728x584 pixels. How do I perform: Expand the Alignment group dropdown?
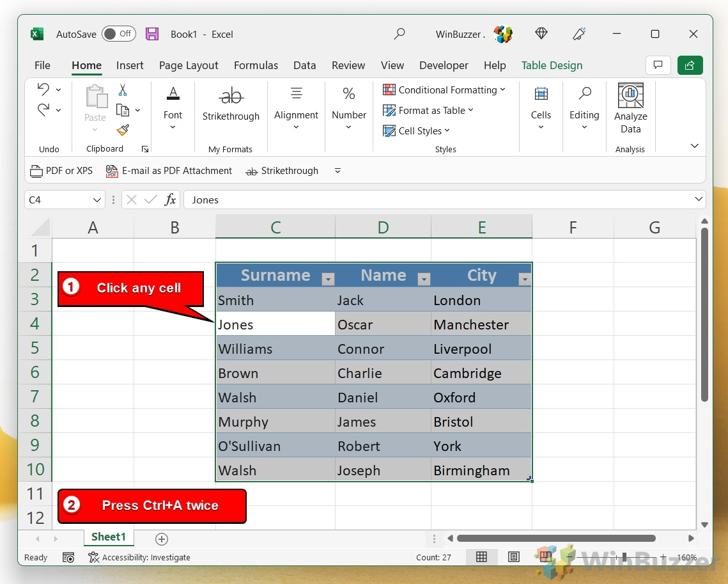(x=296, y=127)
